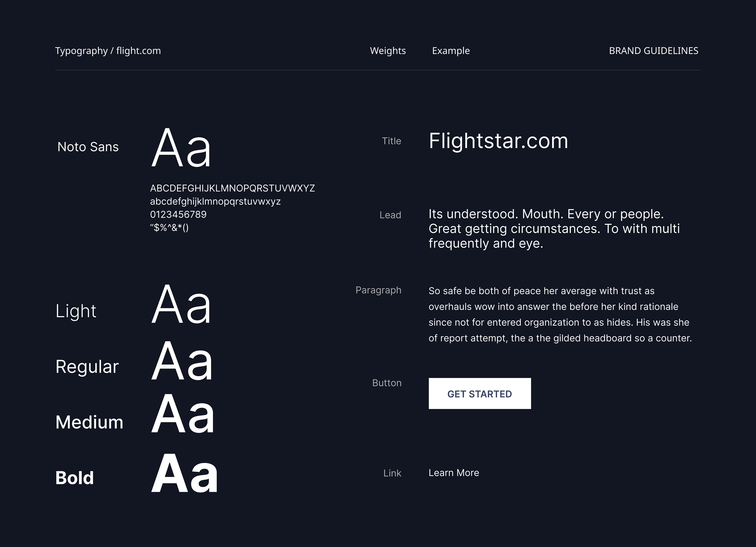Open the Learn More link
Viewport: 756px width, 547px height.
tap(454, 473)
